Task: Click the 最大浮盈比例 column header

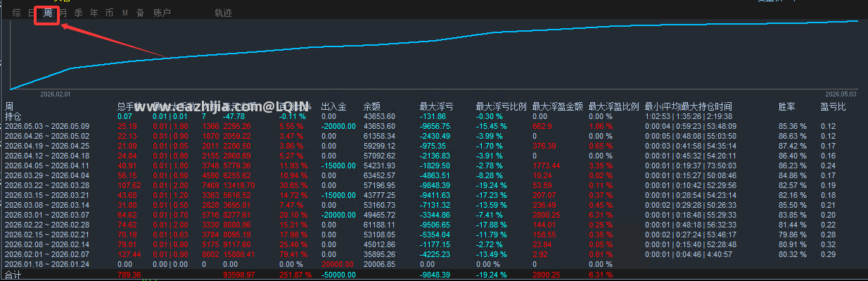Action: [x=613, y=107]
